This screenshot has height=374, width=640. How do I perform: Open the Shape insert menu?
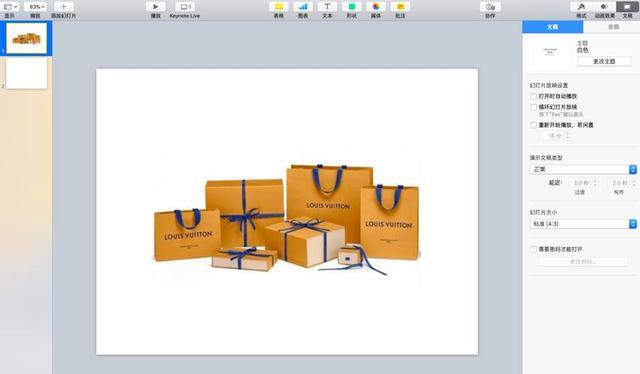click(351, 7)
